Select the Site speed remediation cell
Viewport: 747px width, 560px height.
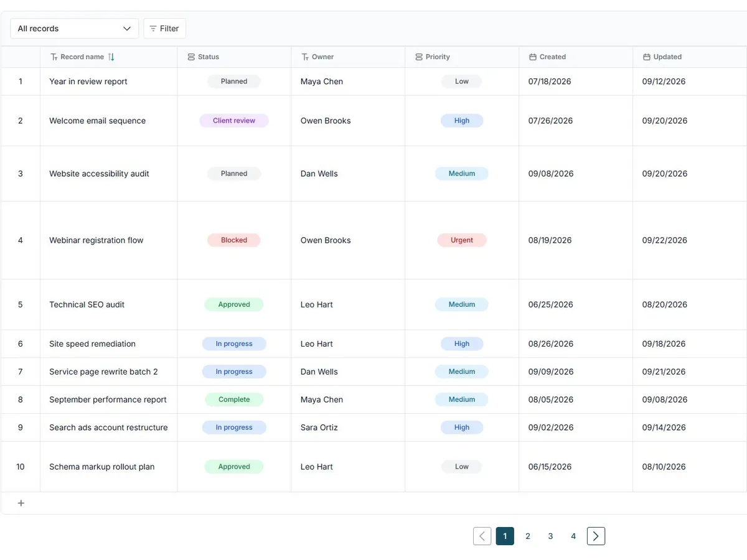[109, 343]
